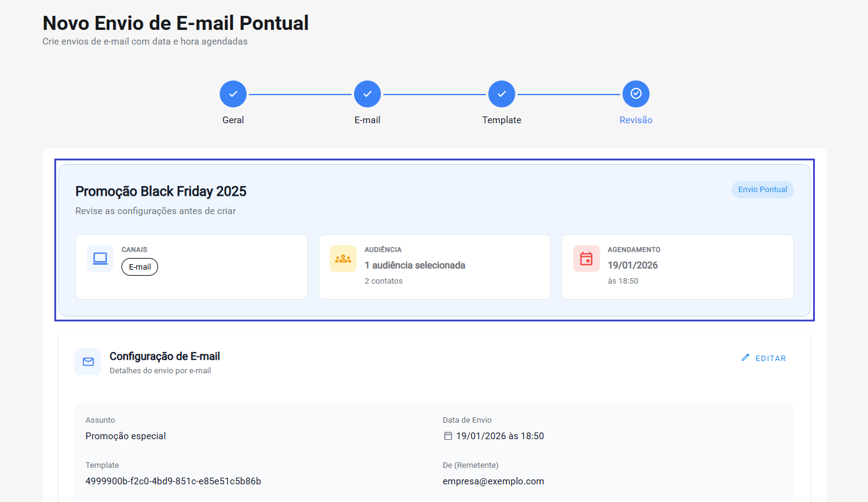Viewport: 868px width, 502px height.
Task: Click the pencil edit icon
Action: point(745,357)
